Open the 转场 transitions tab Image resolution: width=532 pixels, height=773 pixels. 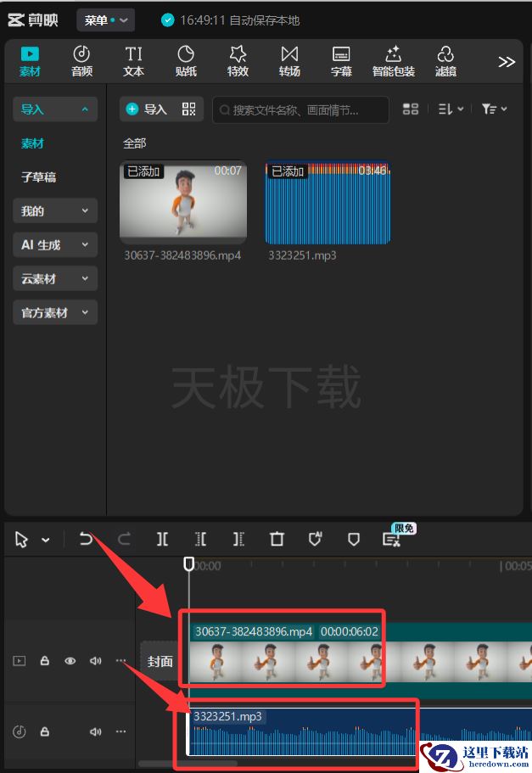coord(289,61)
